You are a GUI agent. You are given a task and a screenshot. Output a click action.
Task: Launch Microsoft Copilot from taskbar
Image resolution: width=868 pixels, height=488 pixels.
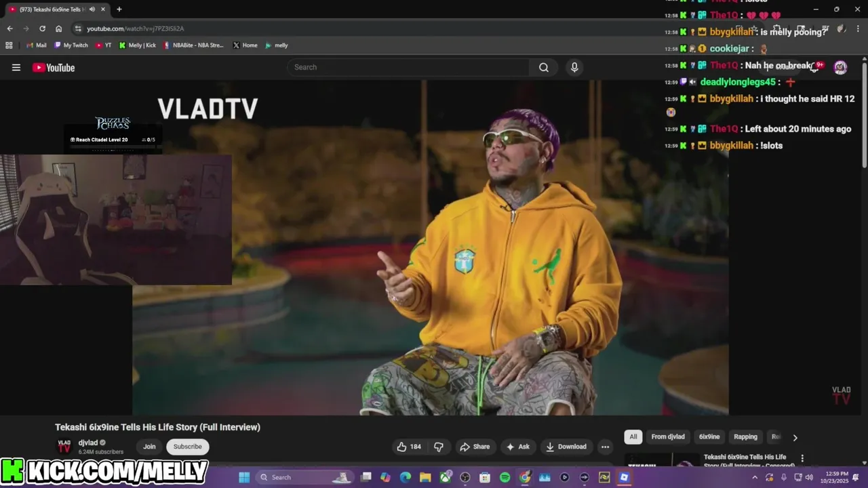coord(386,477)
